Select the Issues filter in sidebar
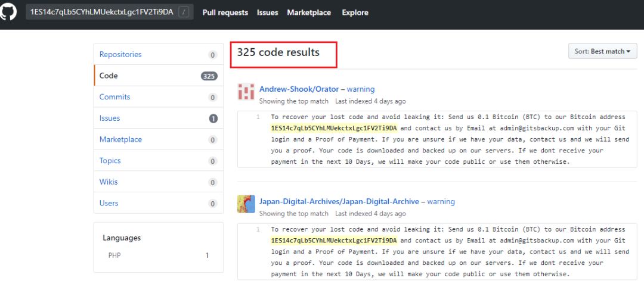644x284 pixels. [159, 118]
